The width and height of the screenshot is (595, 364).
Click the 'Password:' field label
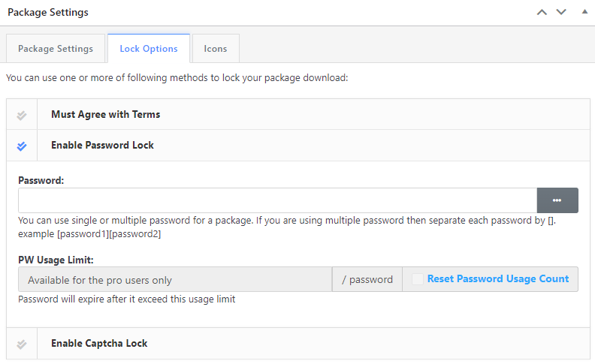(41, 181)
